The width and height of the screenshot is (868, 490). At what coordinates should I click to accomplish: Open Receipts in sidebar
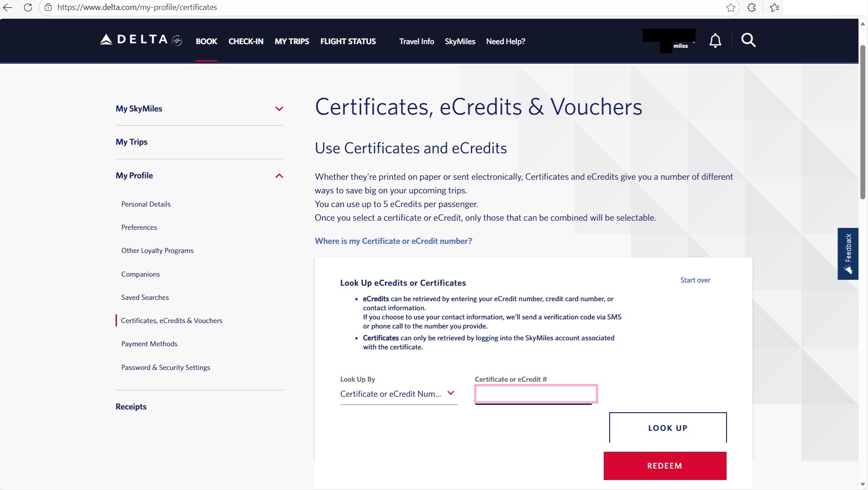point(131,407)
